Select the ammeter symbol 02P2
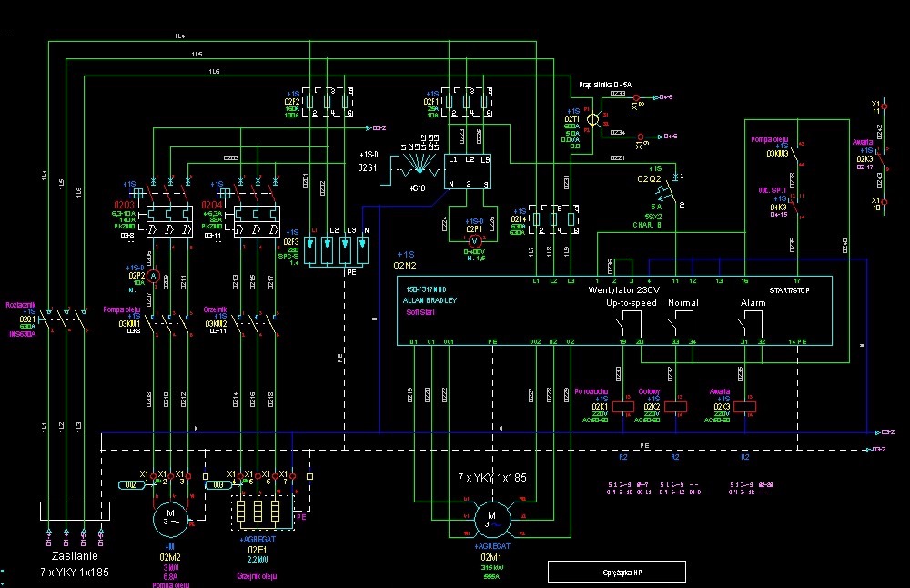This screenshot has width=910, height=588. [152, 276]
